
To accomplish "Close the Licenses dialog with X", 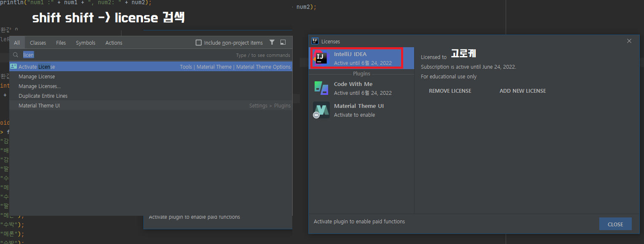I will [x=629, y=41].
